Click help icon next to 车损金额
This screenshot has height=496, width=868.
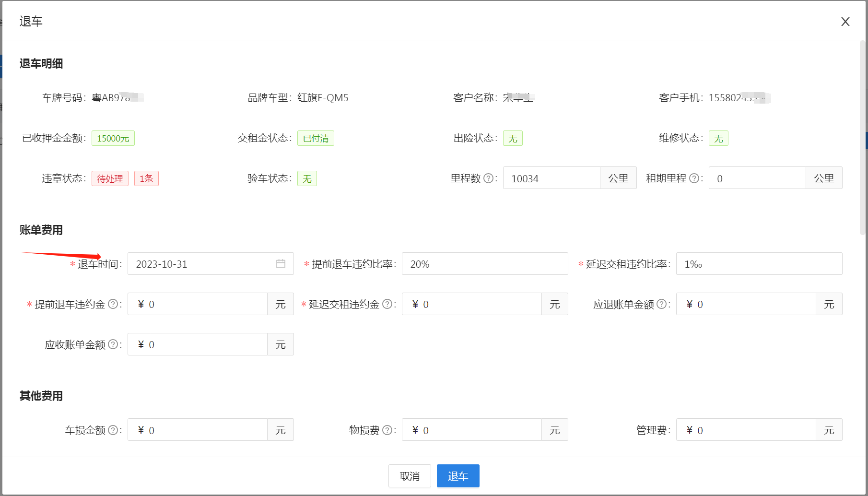tap(113, 430)
